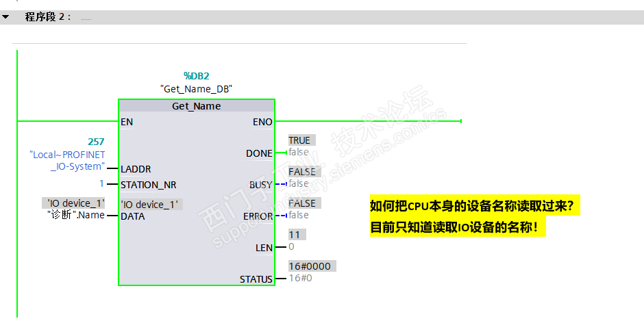Select the STATUS output parameter

(x=256, y=279)
